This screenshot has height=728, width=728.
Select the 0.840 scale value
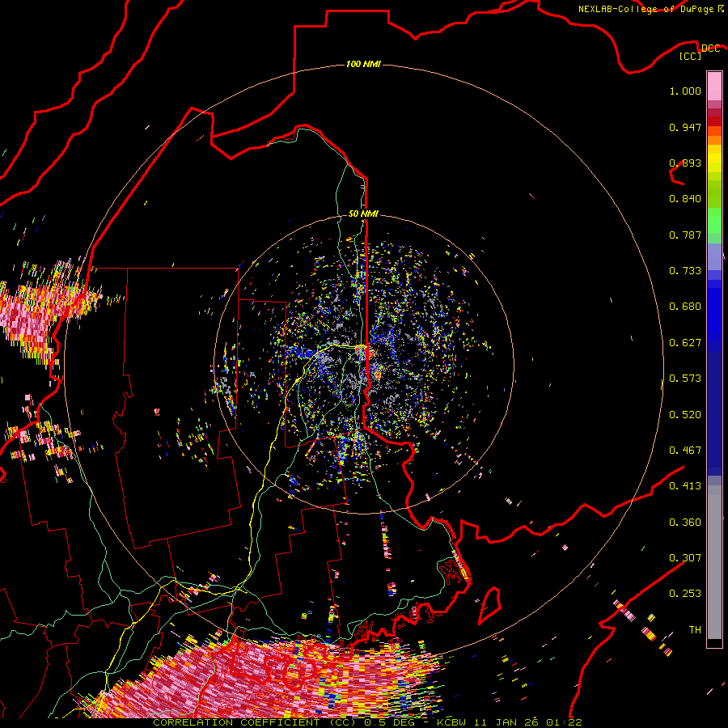point(685,199)
